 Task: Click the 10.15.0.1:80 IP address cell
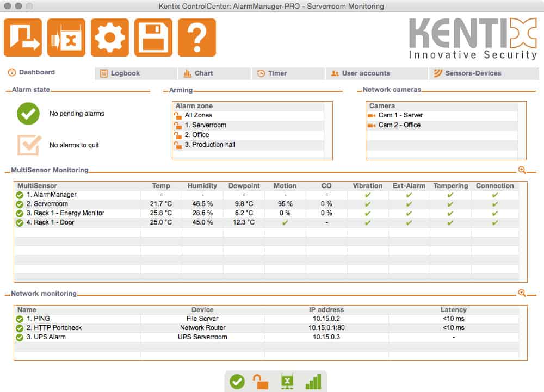pyautogui.click(x=326, y=328)
